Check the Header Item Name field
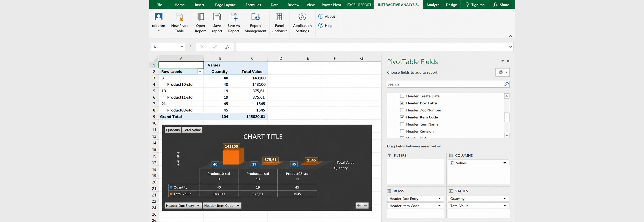The image size is (644, 222). click(402, 124)
